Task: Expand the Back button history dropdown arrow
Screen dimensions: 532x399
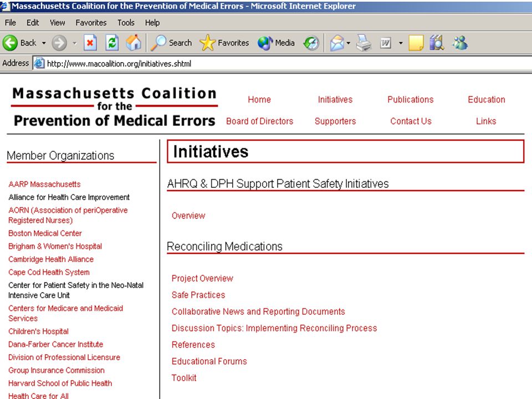Action: (44, 43)
